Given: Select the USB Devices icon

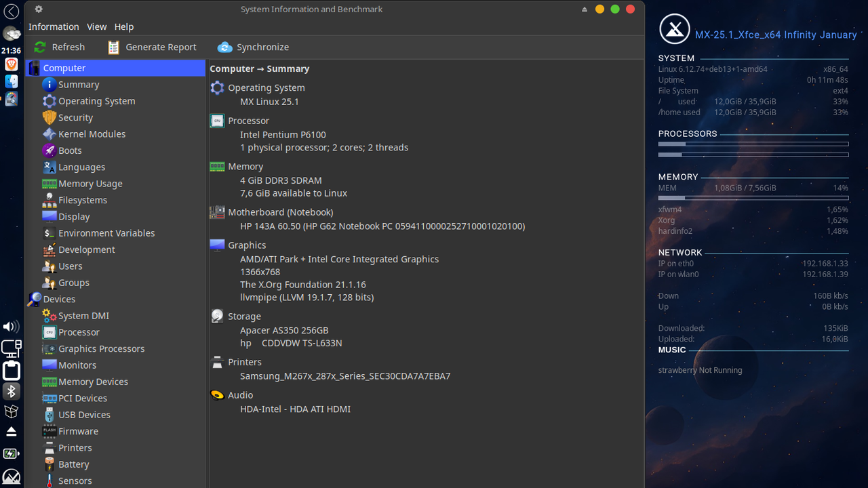Looking at the screenshot, I should click(49, 415).
